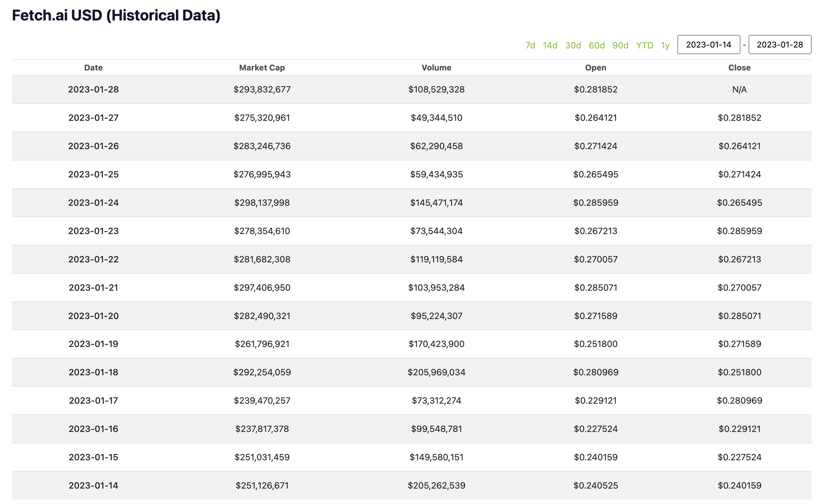The height and width of the screenshot is (504, 821).
Task: Open the start date field 2023-01-14
Action: [x=708, y=45]
